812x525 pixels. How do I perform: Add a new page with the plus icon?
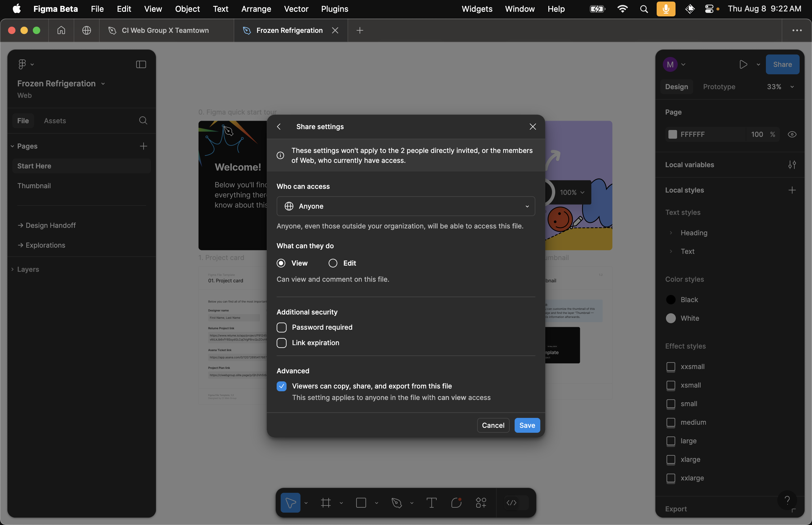(144, 146)
